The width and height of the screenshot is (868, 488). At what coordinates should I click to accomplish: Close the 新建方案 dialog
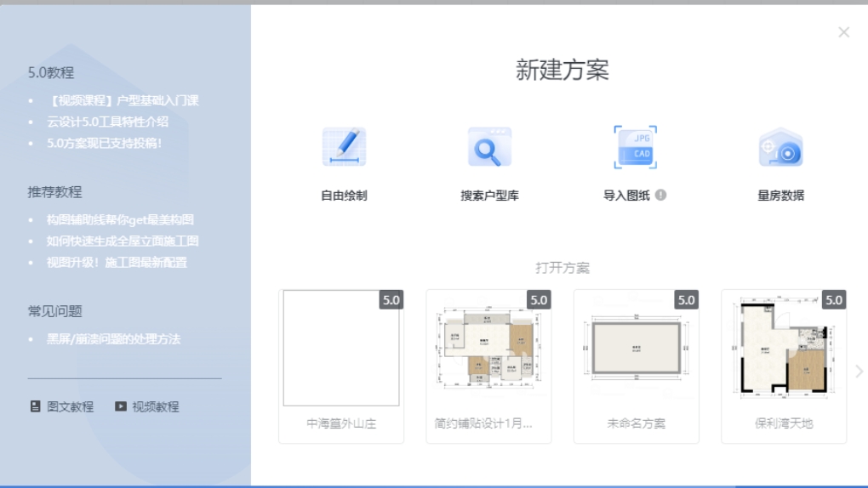tap(843, 32)
